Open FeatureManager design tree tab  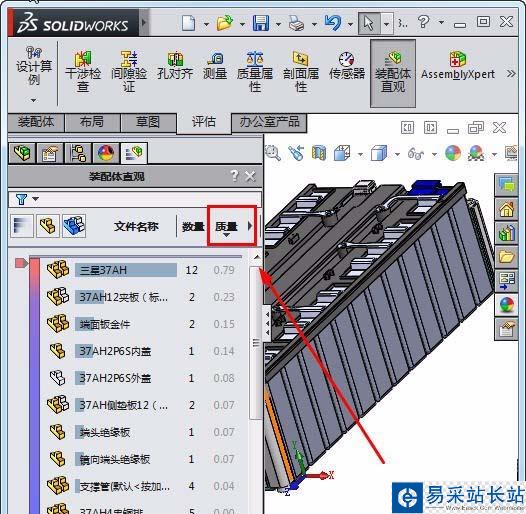tap(22, 153)
